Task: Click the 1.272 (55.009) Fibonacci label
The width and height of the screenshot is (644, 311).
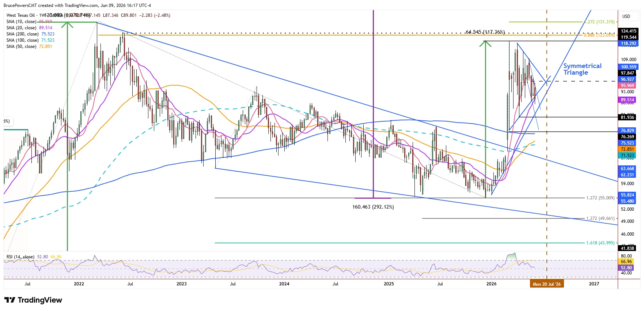Action: [601, 198]
